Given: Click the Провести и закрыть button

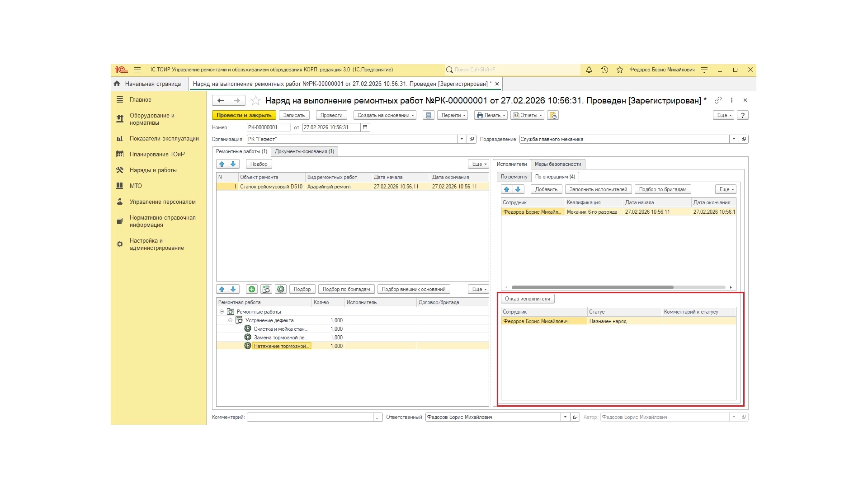Looking at the screenshot, I should coord(244,115).
